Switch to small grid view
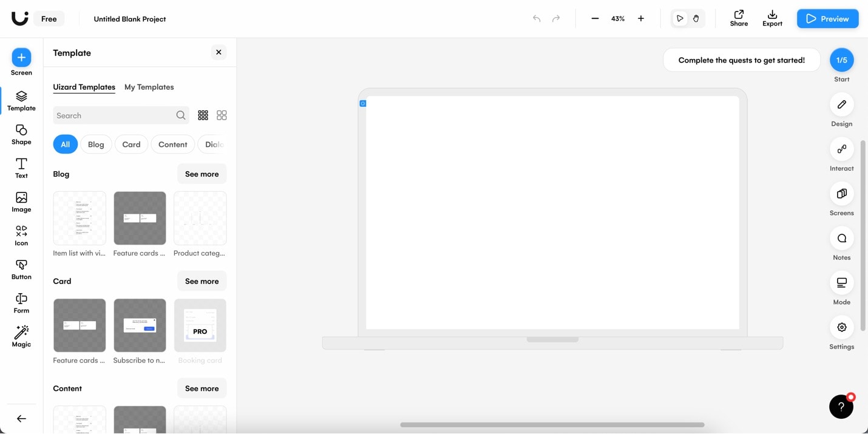The height and width of the screenshot is (434, 868). tap(203, 115)
